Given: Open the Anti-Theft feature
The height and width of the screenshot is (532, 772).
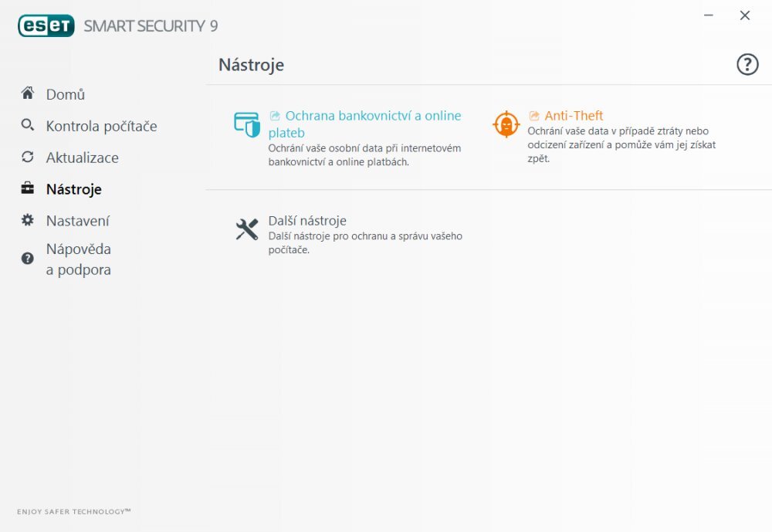Looking at the screenshot, I should (x=574, y=115).
